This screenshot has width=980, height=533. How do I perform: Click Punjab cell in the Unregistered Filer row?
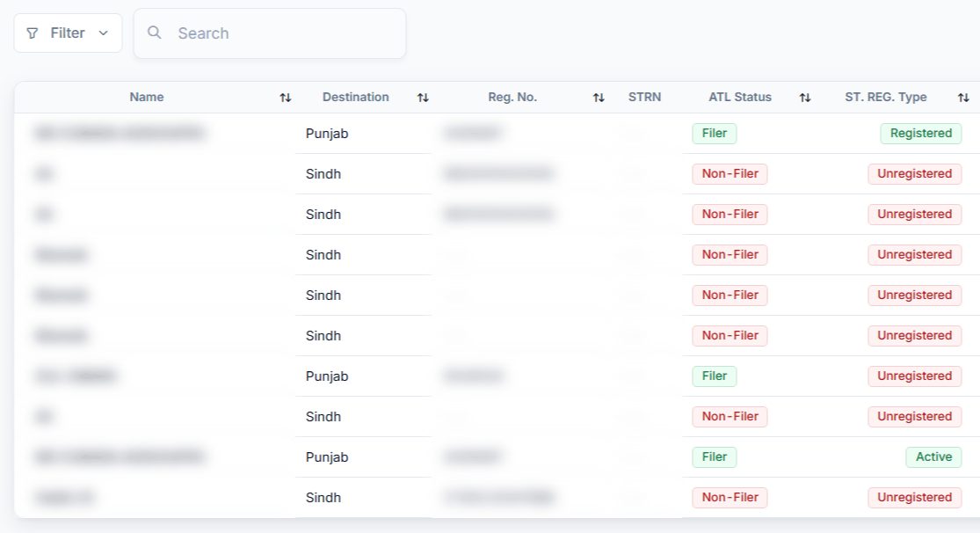[x=327, y=376]
